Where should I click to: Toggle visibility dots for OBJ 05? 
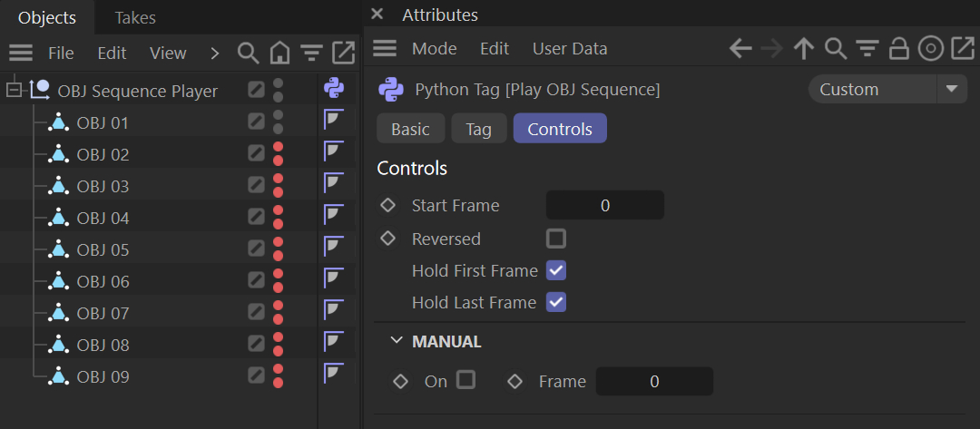[x=279, y=249]
